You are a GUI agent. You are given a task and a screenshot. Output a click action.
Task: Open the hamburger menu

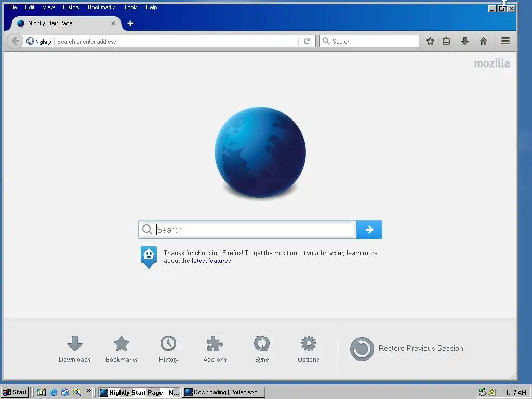(506, 41)
